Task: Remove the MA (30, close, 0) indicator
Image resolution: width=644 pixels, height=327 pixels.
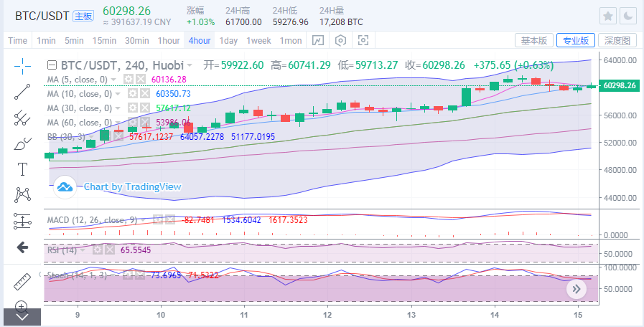Action: 144,108
